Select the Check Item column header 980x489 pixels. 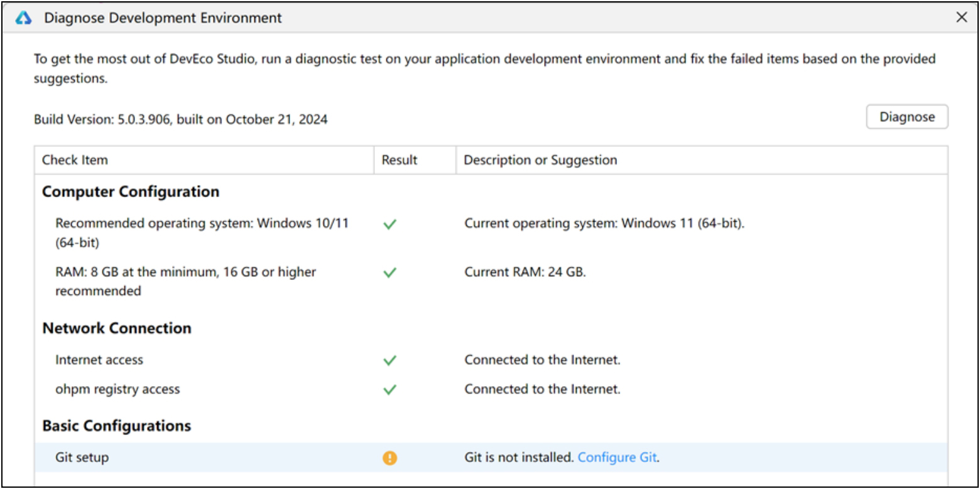(x=75, y=160)
